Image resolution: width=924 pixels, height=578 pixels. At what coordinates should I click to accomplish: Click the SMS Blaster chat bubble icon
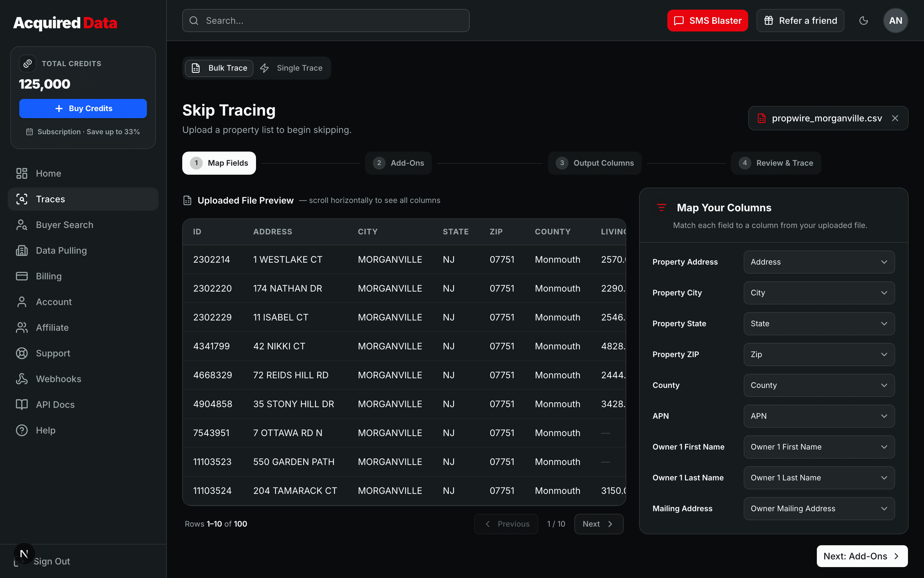click(x=679, y=21)
